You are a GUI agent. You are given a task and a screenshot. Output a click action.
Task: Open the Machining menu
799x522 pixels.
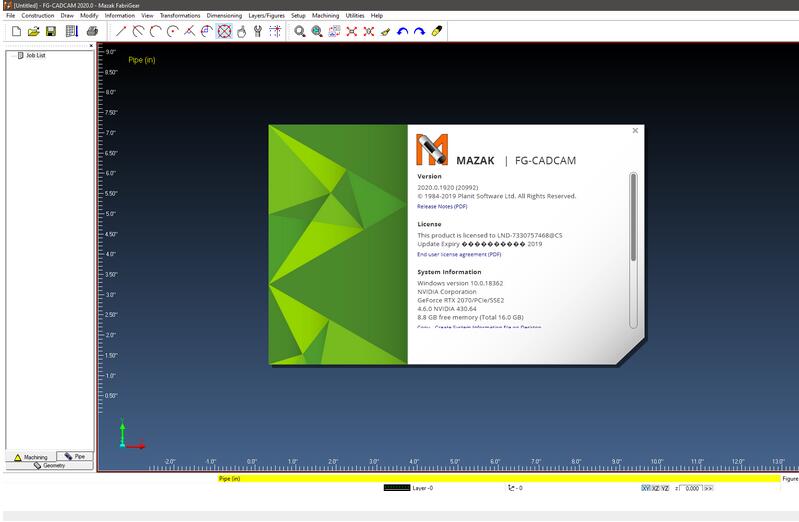tap(325, 16)
